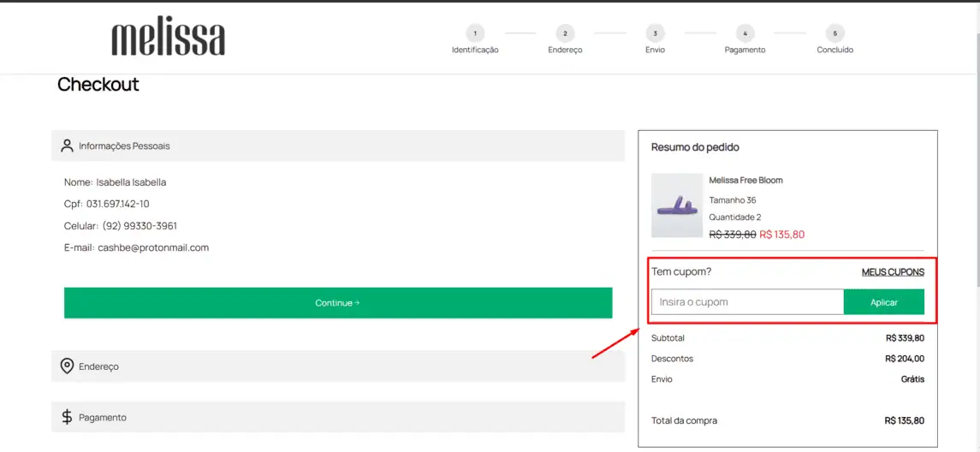The height and width of the screenshot is (452, 980).
Task: Click the dollar sign icon beside Pagamento
Action: [x=67, y=417]
